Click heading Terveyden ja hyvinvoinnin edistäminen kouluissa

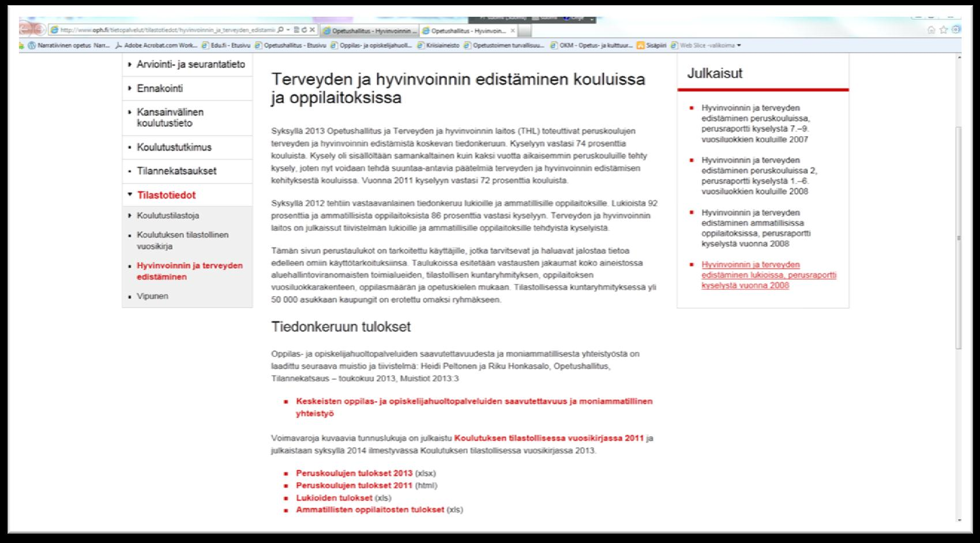click(x=458, y=88)
